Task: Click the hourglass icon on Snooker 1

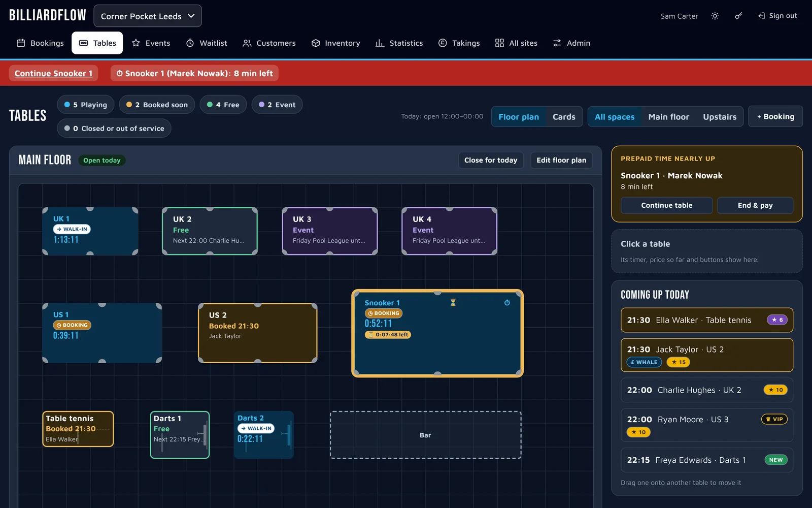Action: 453,302
